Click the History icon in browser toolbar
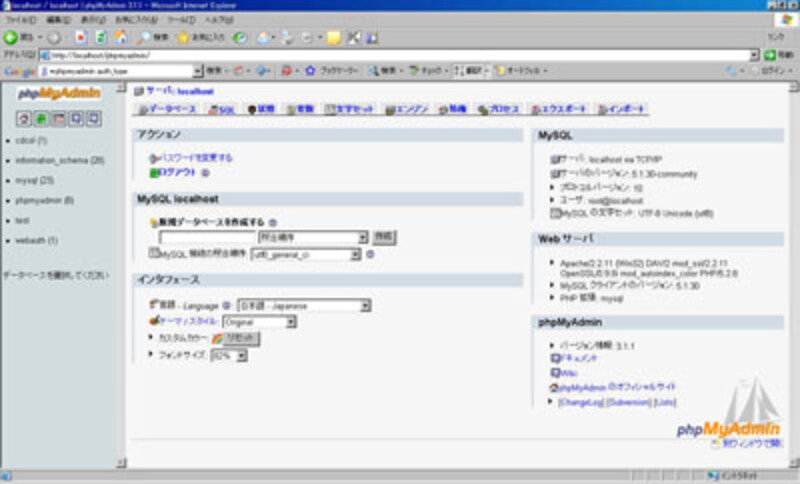 click(x=240, y=38)
